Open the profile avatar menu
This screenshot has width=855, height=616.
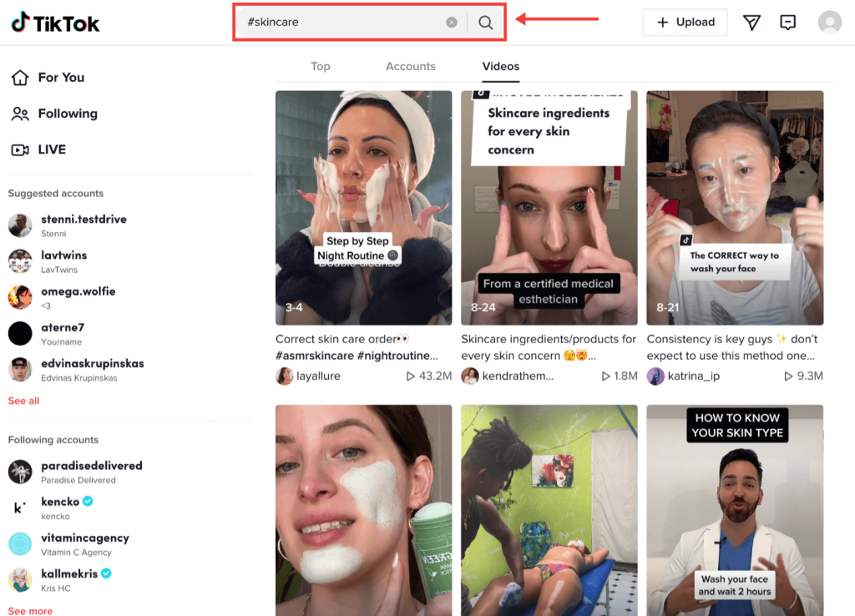click(829, 23)
